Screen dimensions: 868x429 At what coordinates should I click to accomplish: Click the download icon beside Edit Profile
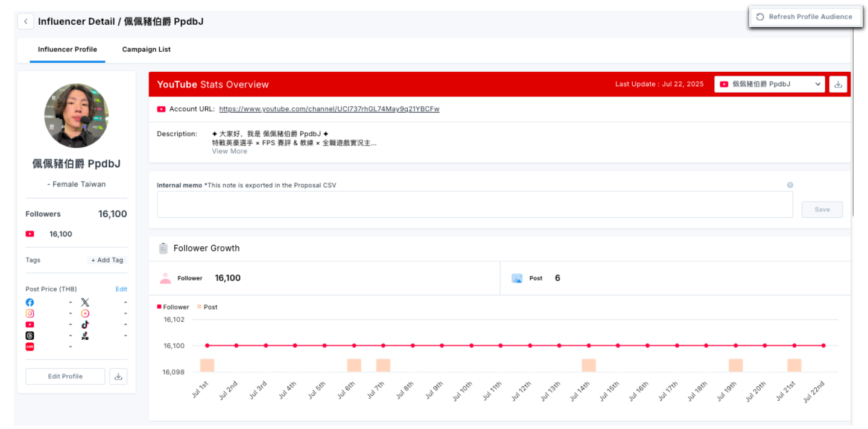click(x=118, y=377)
